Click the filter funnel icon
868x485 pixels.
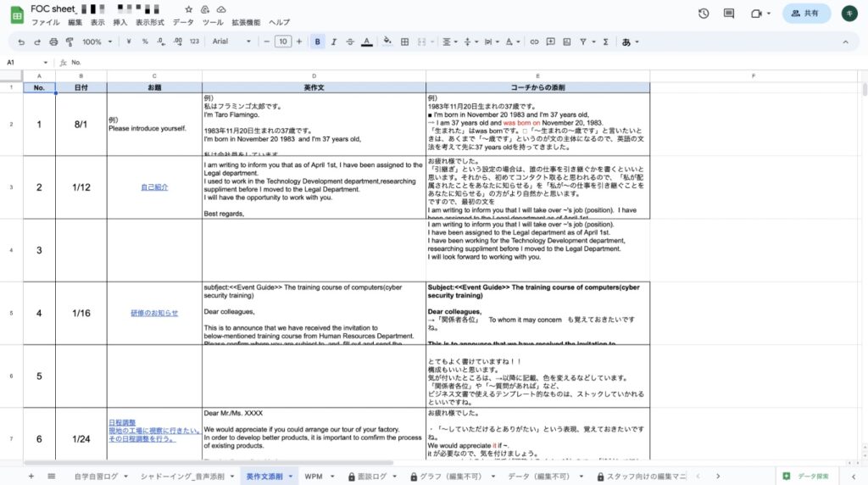click(583, 42)
